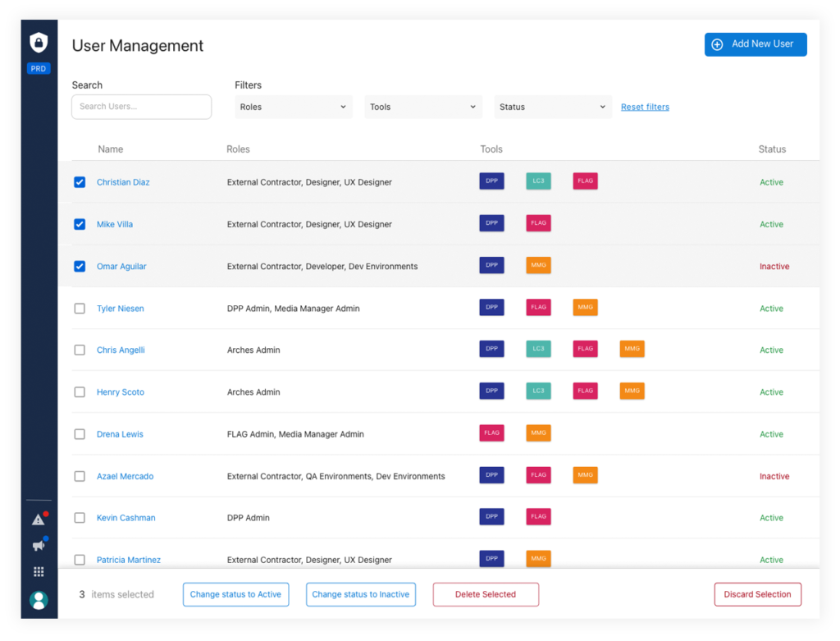Click MMG tool badge for Omar Aguilar
Image resolution: width=840 pixels, height=641 pixels.
point(538,266)
